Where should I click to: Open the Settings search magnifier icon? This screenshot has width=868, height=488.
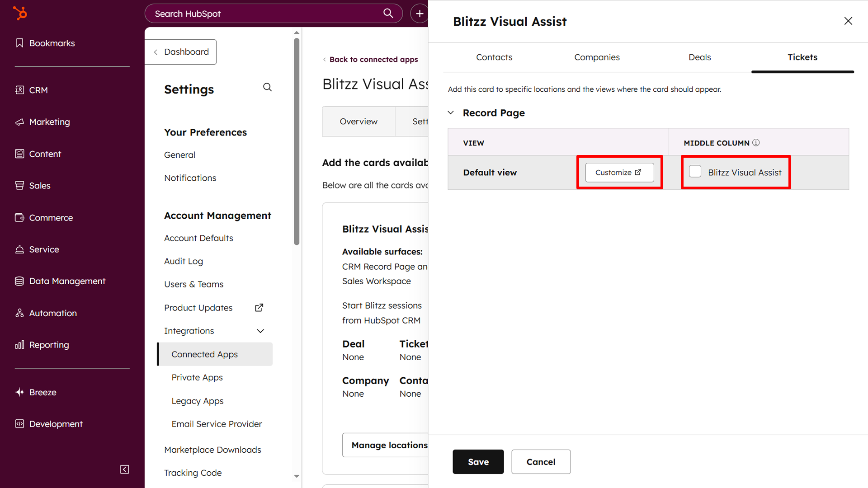tap(267, 87)
